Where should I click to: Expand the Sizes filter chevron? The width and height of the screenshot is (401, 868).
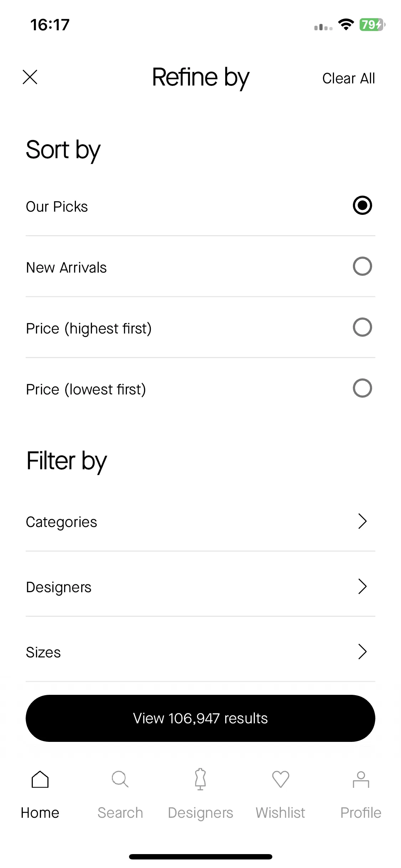point(362,652)
